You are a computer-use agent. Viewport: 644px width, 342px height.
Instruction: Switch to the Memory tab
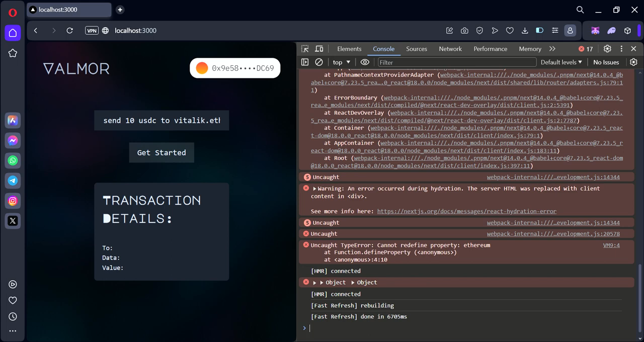[530, 49]
